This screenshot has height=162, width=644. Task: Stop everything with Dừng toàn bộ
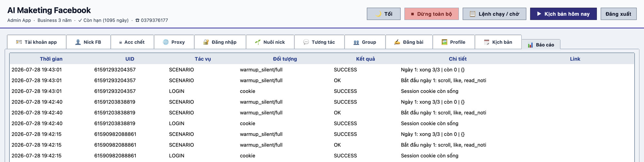click(x=431, y=14)
